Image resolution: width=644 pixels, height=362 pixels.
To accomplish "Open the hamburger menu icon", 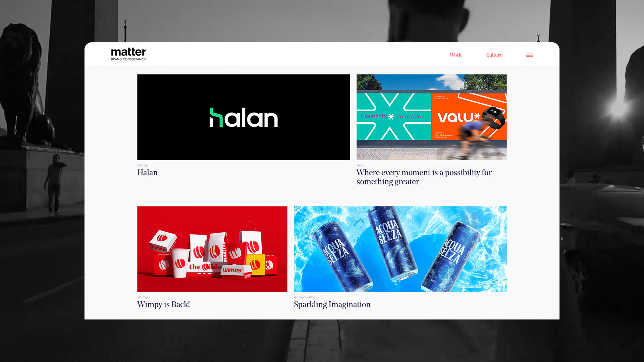I will (x=529, y=55).
